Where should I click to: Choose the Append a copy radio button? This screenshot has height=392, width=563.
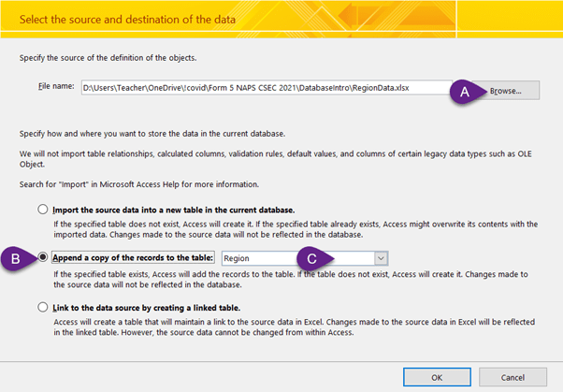pyautogui.click(x=43, y=257)
